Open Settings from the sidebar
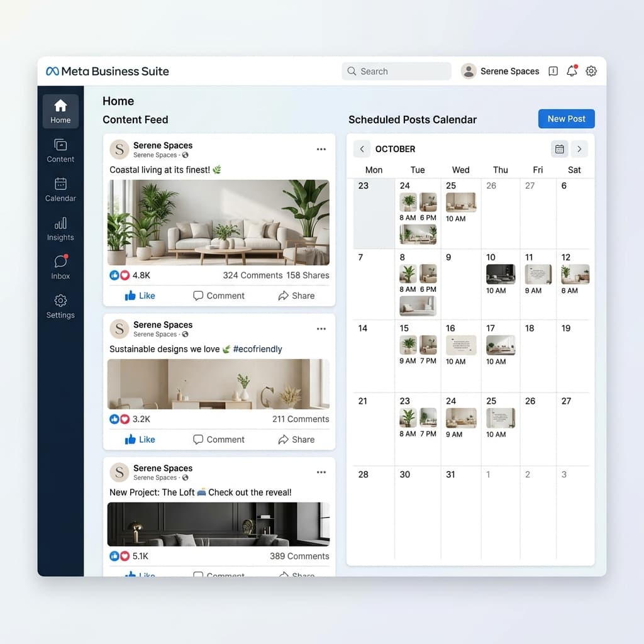Screen dimensions: 644x644 pyautogui.click(x=60, y=306)
